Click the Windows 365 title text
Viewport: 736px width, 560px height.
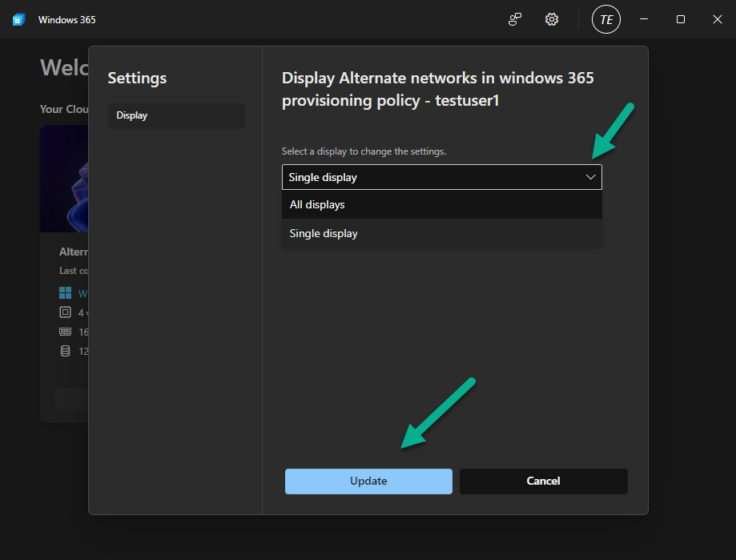[x=67, y=20]
